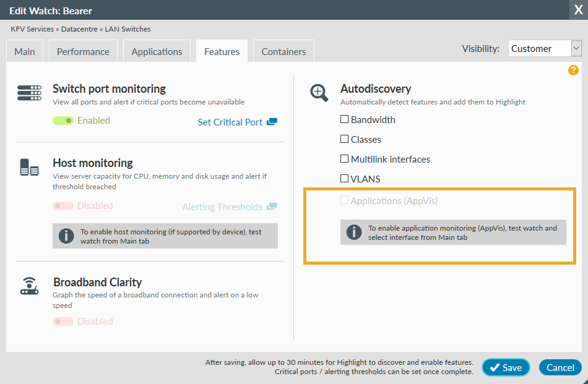Click the Autodiscovery magnifier icon

pyautogui.click(x=319, y=93)
